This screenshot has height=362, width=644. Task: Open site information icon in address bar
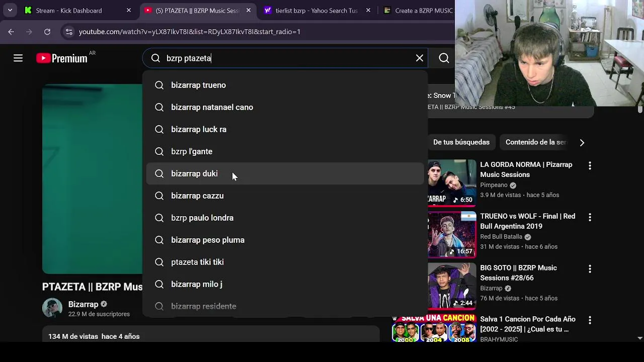(x=69, y=32)
